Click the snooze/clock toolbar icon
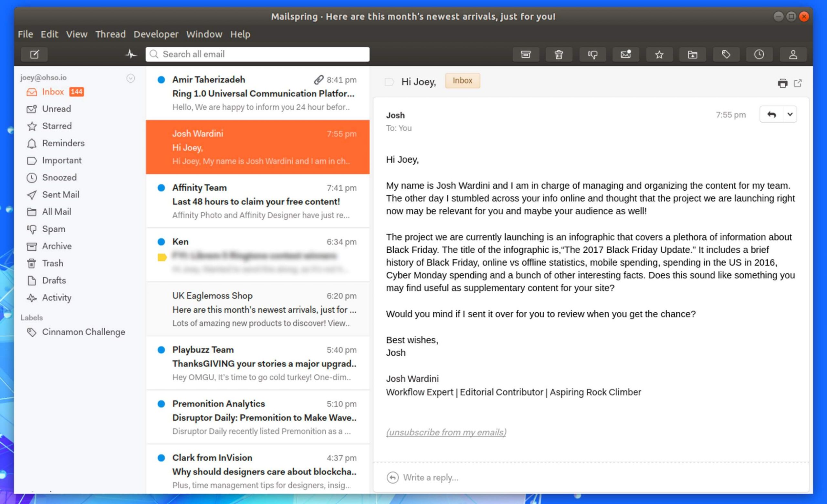This screenshot has width=827, height=504. point(759,54)
